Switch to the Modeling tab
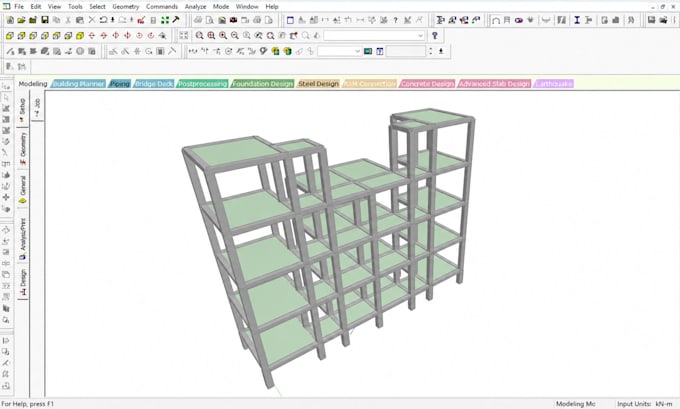This screenshot has height=409, width=680. [x=33, y=84]
